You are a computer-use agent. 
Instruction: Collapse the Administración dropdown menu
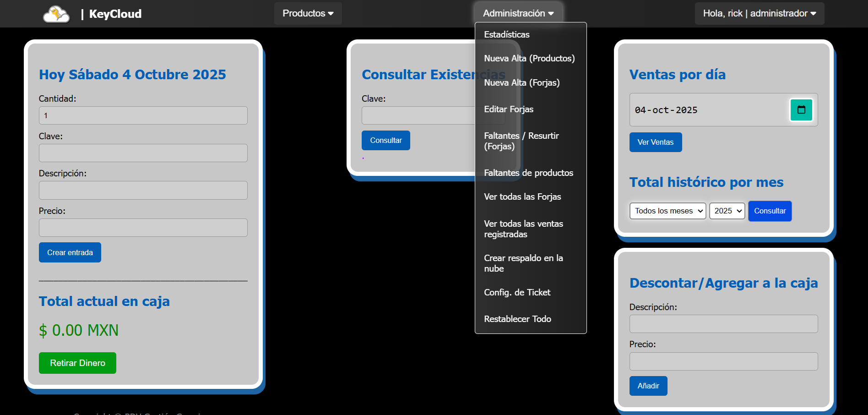point(518,13)
